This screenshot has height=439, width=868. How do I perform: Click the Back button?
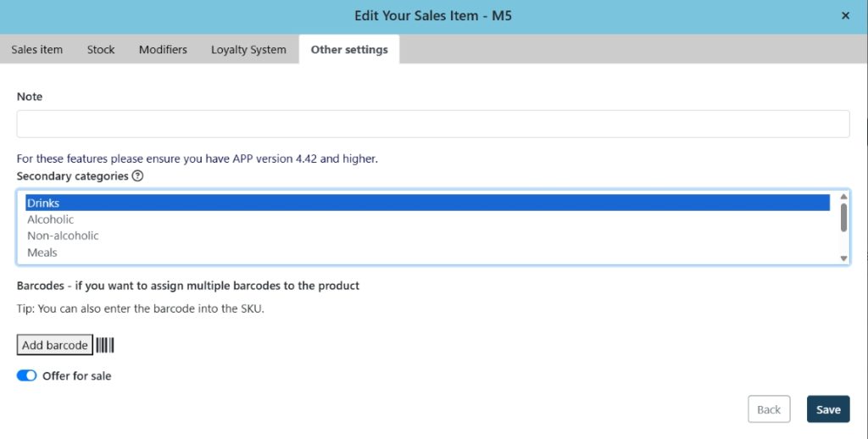769,409
